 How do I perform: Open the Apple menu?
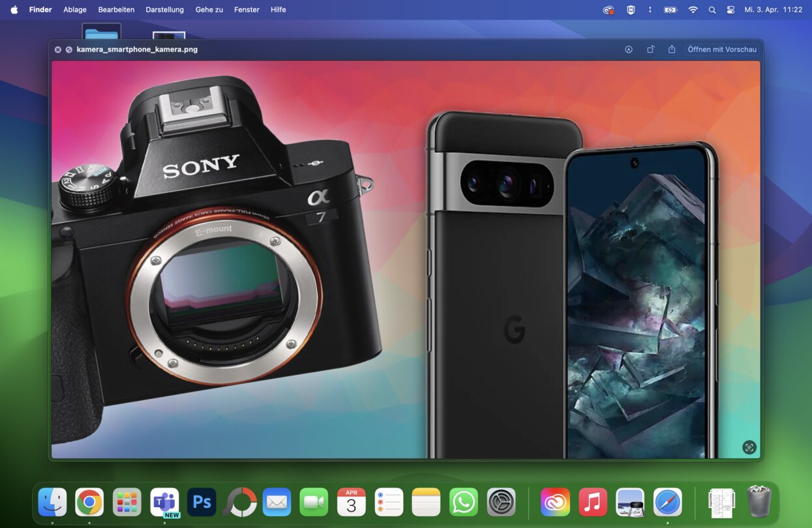pyautogui.click(x=14, y=10)
